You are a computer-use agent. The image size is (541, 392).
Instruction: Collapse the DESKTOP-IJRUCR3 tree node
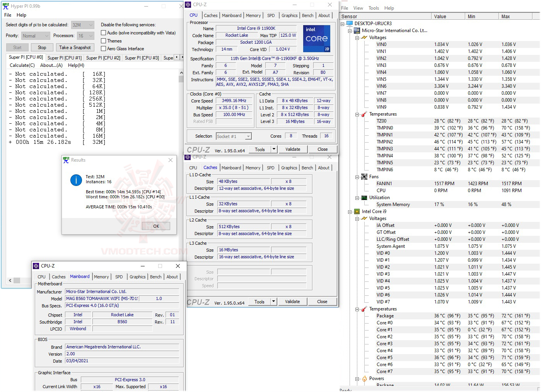(x=343, y=24)
